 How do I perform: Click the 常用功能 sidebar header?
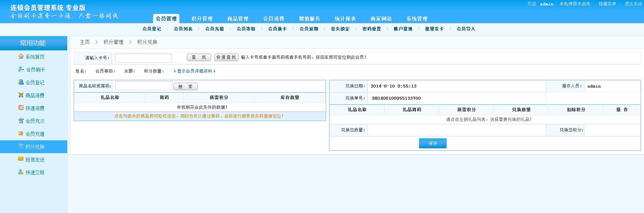click(33, 43)
